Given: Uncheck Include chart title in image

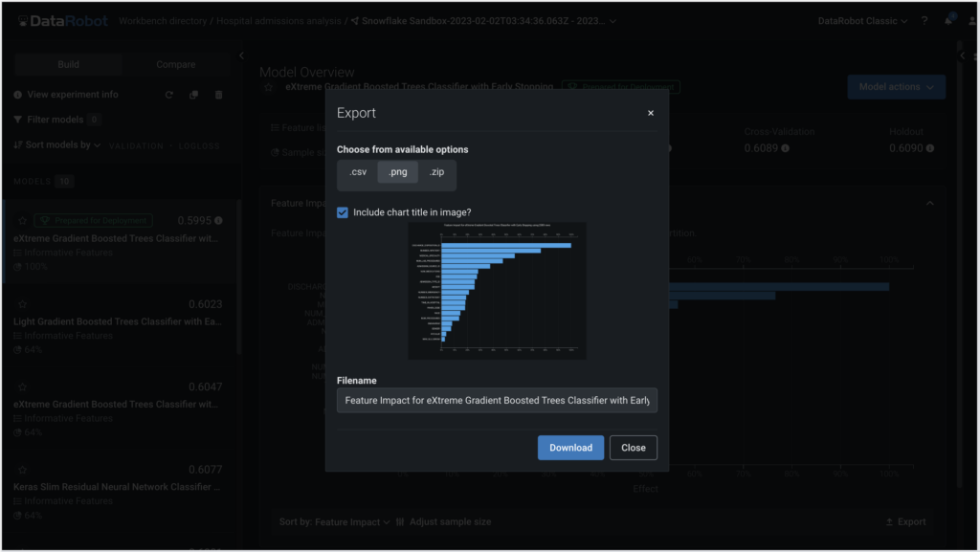Looking at the screenshot, I should coord(343,212).
